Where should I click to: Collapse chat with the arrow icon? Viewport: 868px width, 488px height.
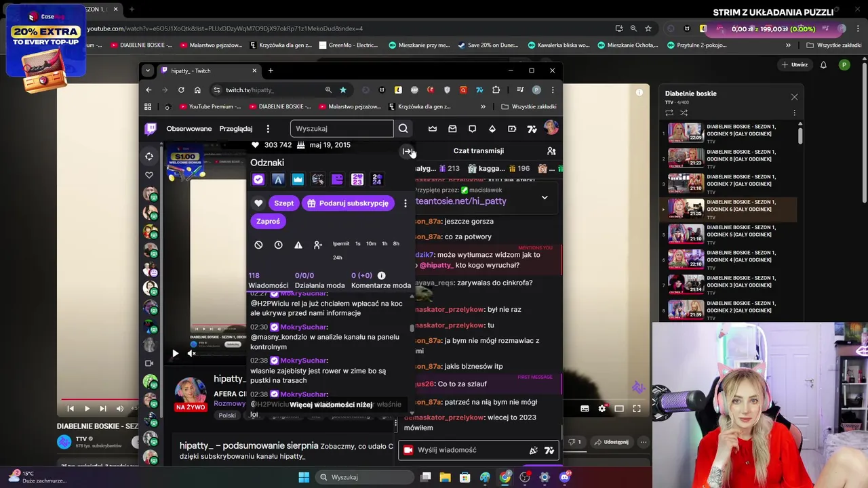406,151
